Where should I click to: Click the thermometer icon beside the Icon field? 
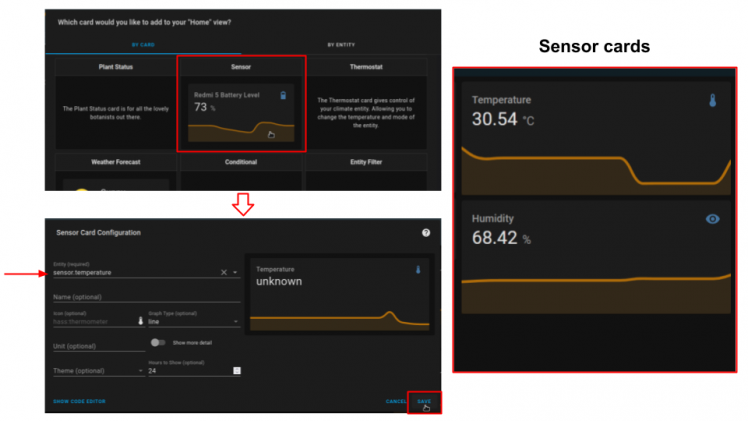click(x=141, y=321)
